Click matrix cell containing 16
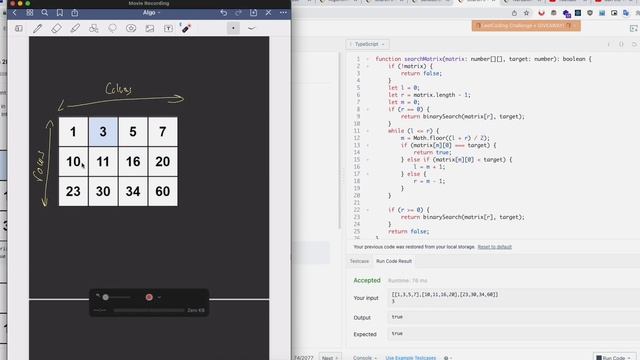 (133, 161)
